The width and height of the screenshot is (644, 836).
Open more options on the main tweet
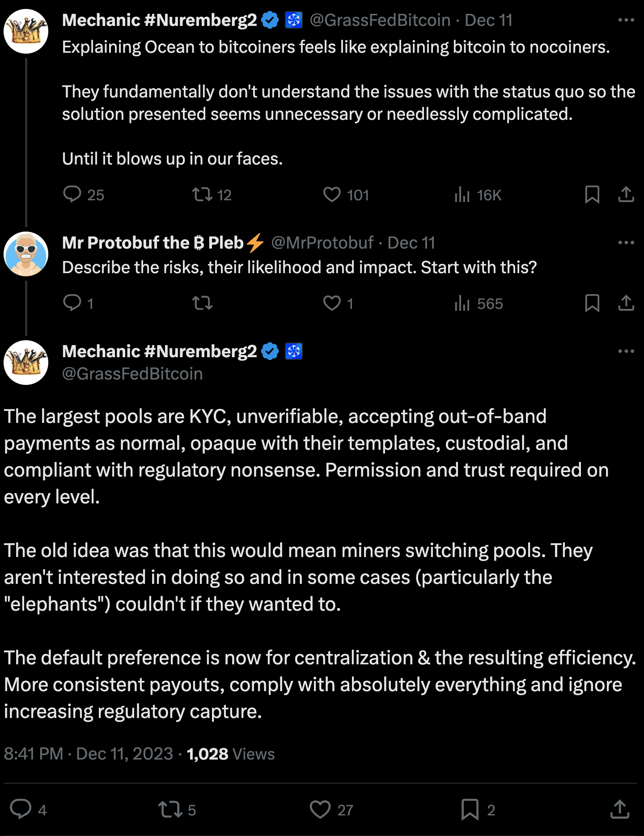[626, 351]
